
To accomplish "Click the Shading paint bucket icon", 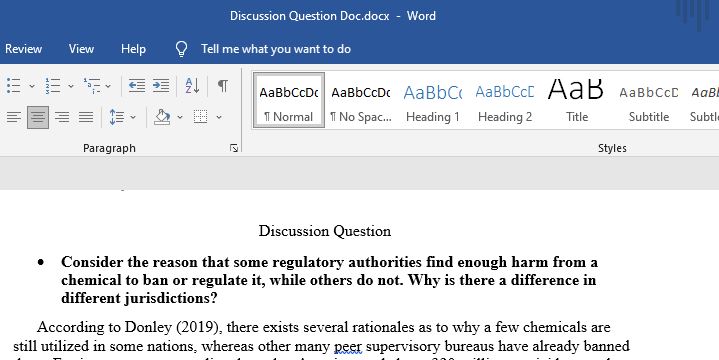I will pyautogui.click(x=162, y=117).
